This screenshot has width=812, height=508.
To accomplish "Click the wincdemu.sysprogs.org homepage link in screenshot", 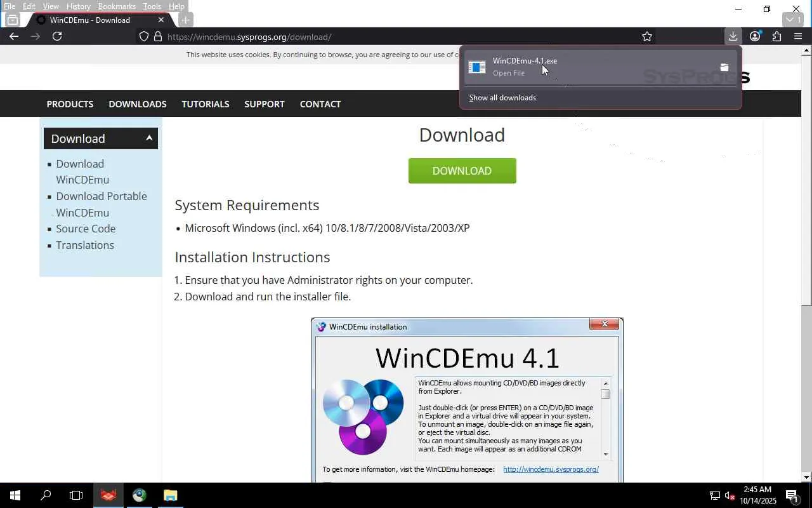I will [x=551, y=469].
